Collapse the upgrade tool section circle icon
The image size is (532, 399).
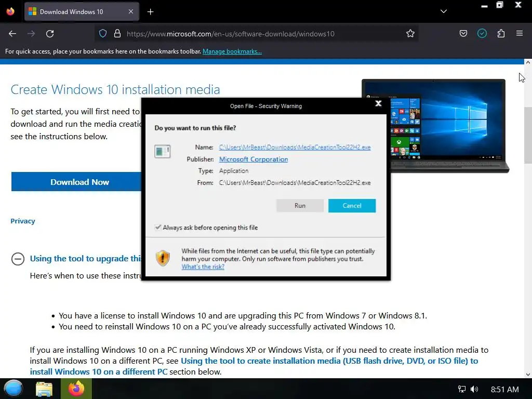(x=18, y=259)
